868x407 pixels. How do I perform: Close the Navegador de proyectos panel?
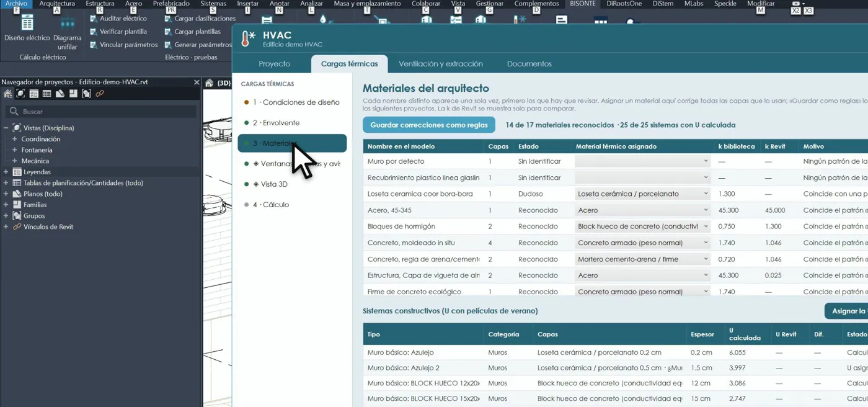point(197,82)
